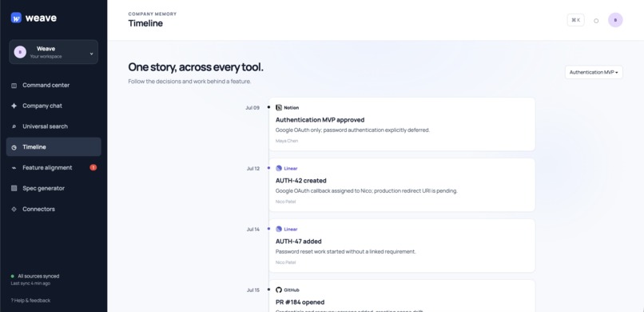
Task: Open the Authentication MVP approved card
Action: 402,124
